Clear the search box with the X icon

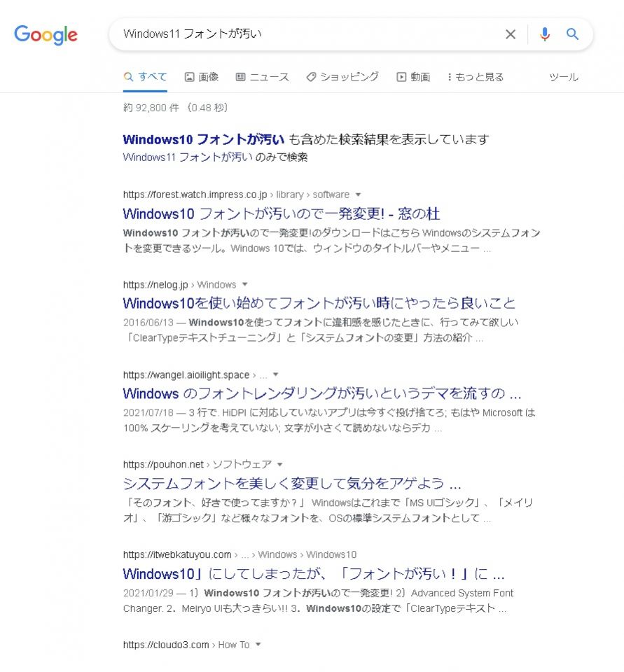511,34
